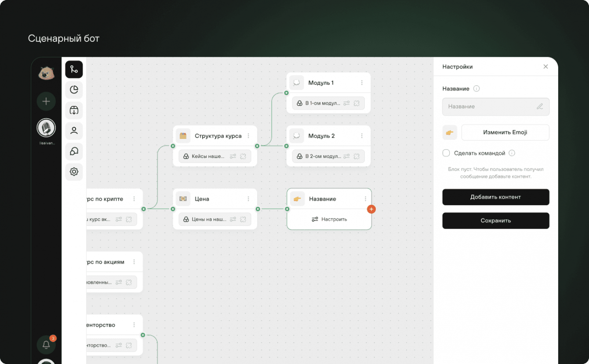Open the three-dot menu of Структура курса
Viewport: 589px width, 364px height.
pyautogui.click(x=248, y=136)
